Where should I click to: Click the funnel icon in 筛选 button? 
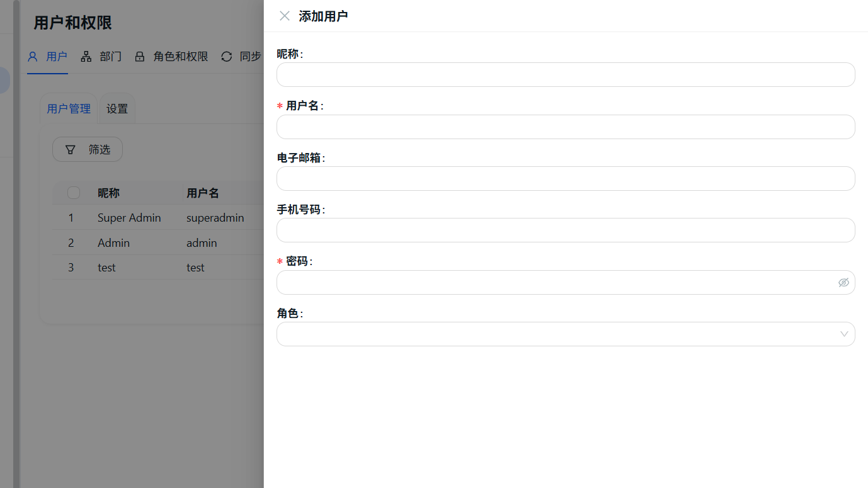click(71, 149)
